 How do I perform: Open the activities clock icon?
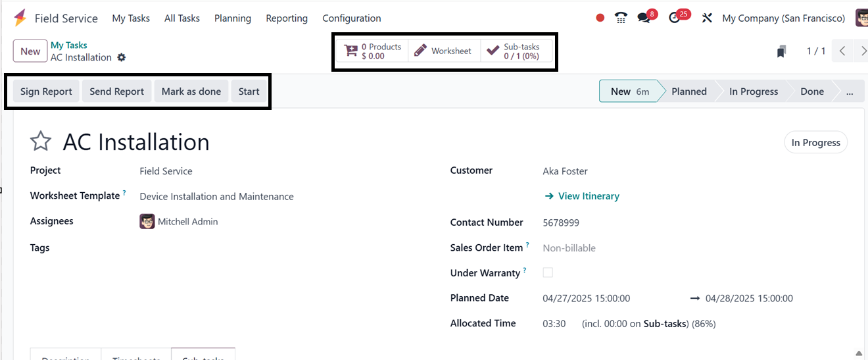675,18
